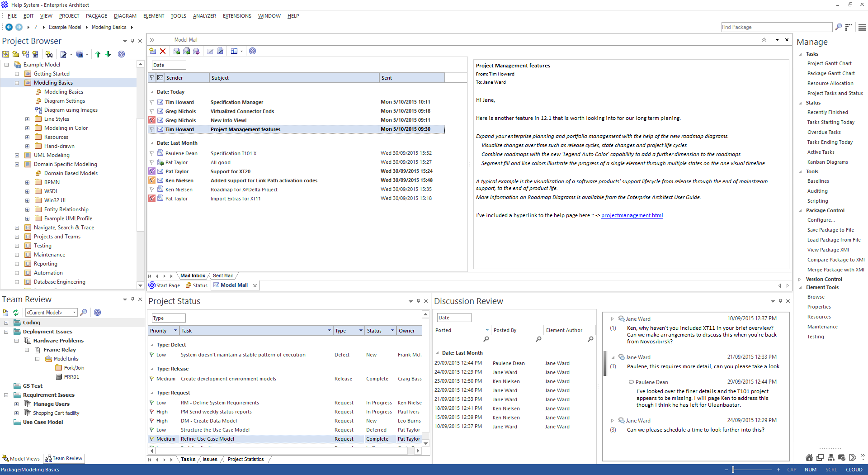Refresh the Team Review tree
This screenshot has height=475, width=868.
[x=16, y=313]
